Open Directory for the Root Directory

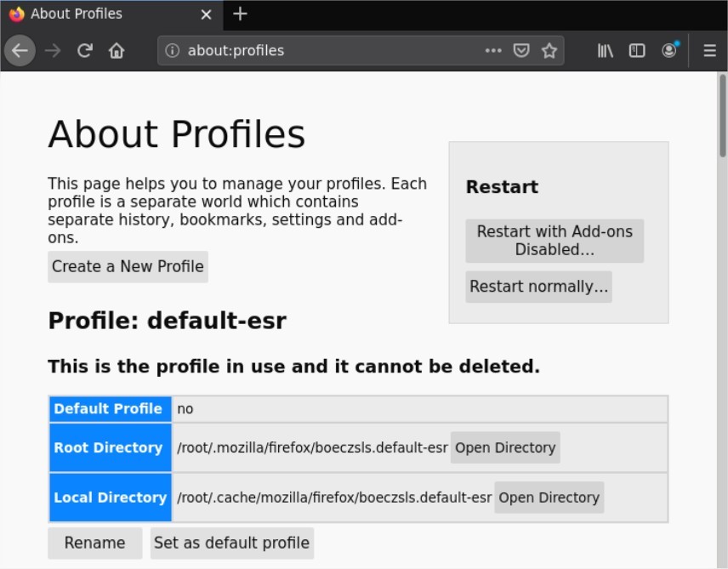pyautogui.click(x=505, y=447)
